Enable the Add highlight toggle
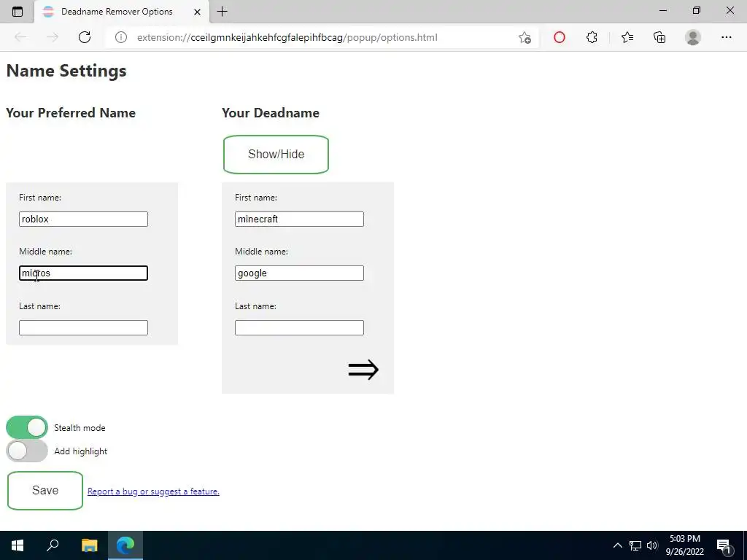The height and width of the screenshot is (560, 747). 27,451
